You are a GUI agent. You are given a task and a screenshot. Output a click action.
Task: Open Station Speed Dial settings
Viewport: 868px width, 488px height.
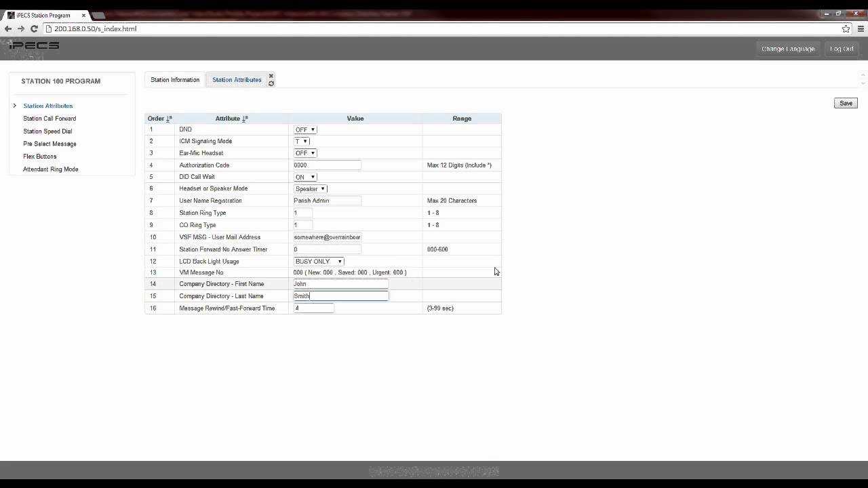(47, 131)
